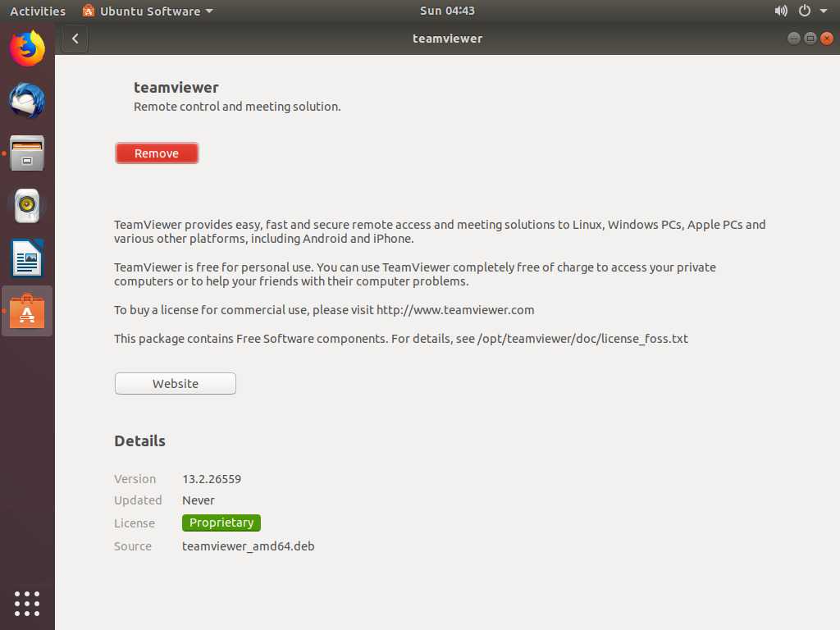
Task: Click the teamviewer app title heading
Action: [x=176, y=87]
